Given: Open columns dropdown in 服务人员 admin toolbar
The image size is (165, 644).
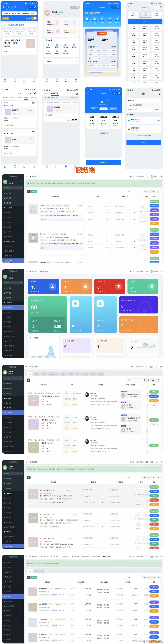Looking at the screenshot, I should pyautogui.click(x=149, y=192).
